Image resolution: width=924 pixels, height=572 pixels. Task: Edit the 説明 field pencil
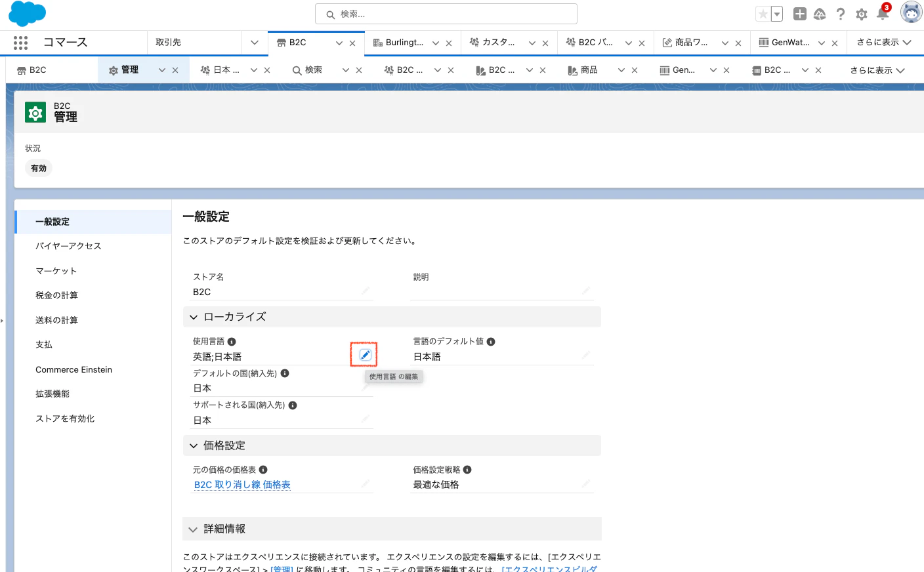coord(586,291)
